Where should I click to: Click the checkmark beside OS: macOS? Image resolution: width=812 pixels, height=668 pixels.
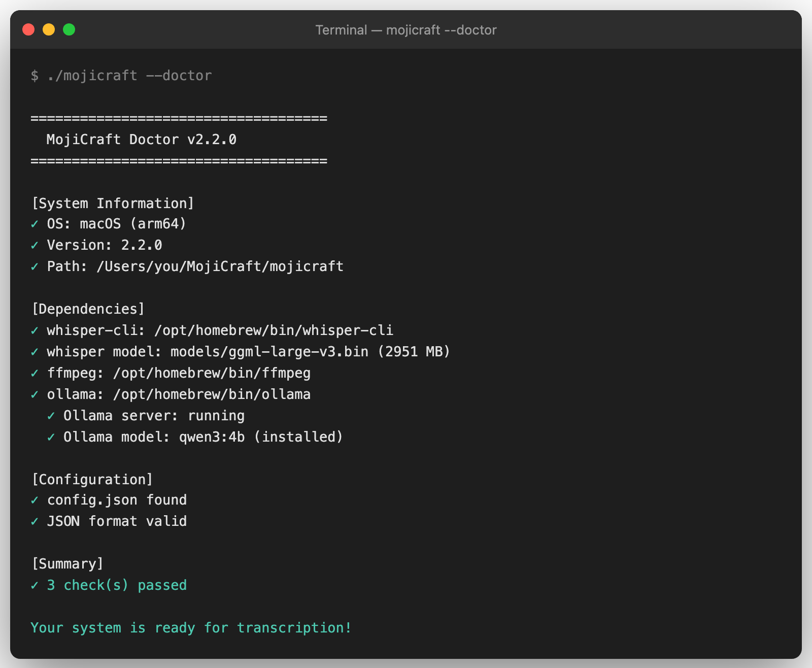(x=35, y=224)
